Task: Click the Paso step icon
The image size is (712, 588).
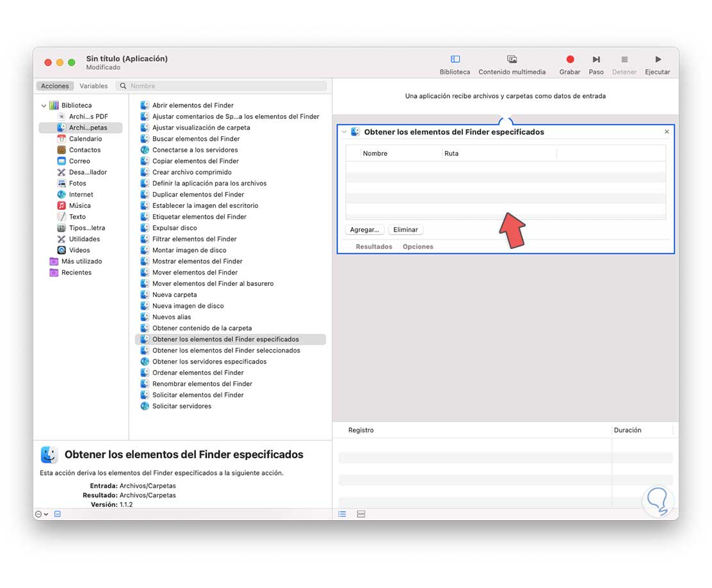Action: (x=596, y=59)
